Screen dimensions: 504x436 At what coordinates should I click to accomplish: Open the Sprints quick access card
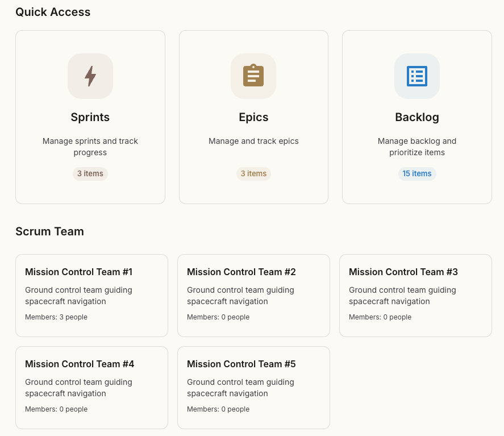pos(90,117)
